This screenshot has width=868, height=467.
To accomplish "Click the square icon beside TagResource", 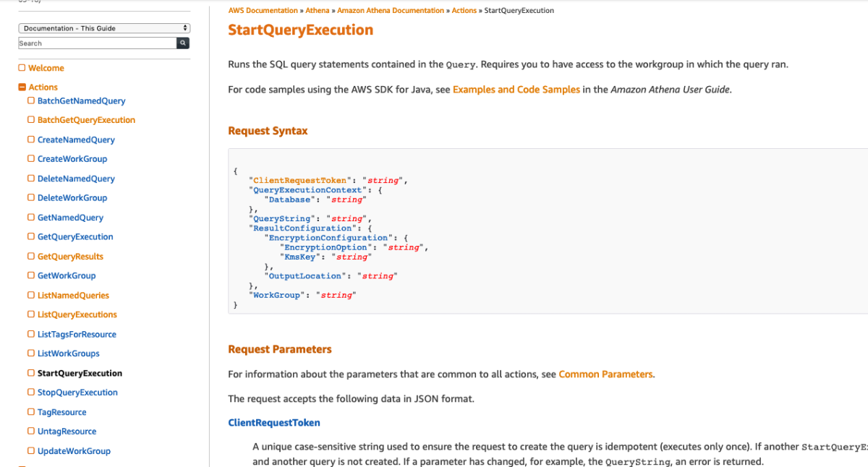I will click(31, 411).
